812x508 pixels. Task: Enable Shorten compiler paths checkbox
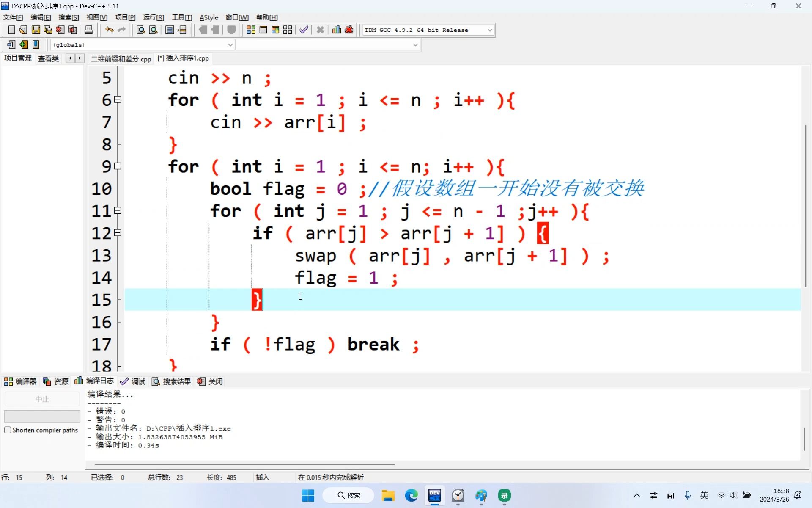tap(8, 430)
